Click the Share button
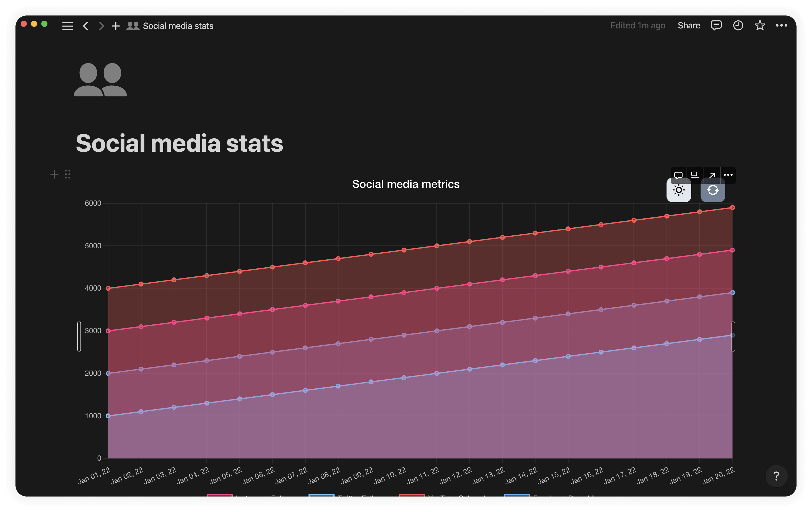Image resolution: width=812 pixels, height=512 pixels. 689,26
